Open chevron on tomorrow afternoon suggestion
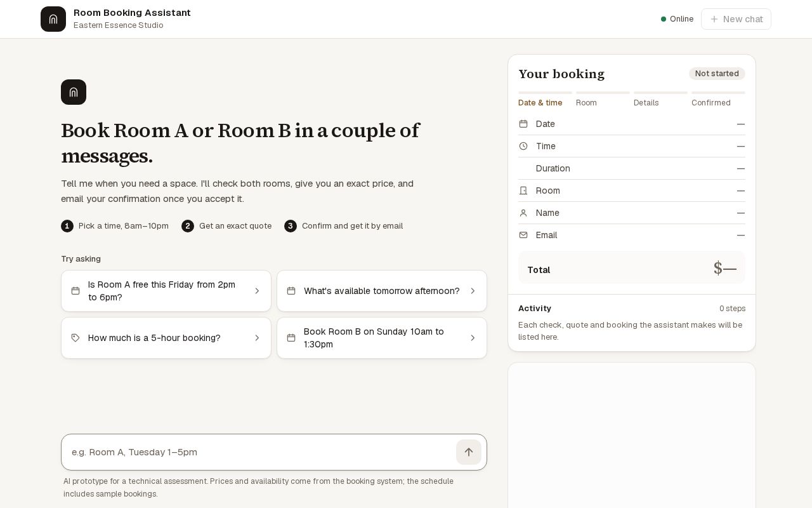The image size is (812, 508). coord(473,291)
